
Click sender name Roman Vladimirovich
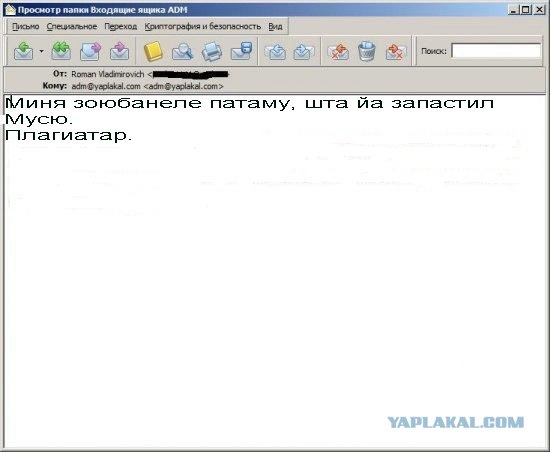(108, 74)
